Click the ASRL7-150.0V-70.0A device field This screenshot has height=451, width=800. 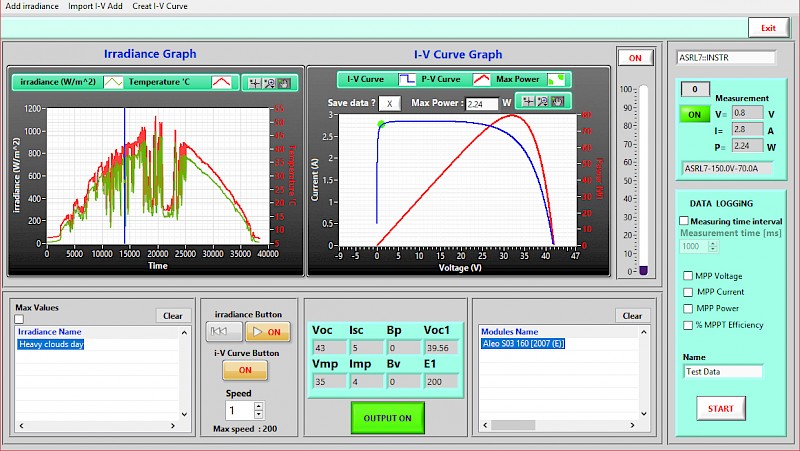coord(728,168)
